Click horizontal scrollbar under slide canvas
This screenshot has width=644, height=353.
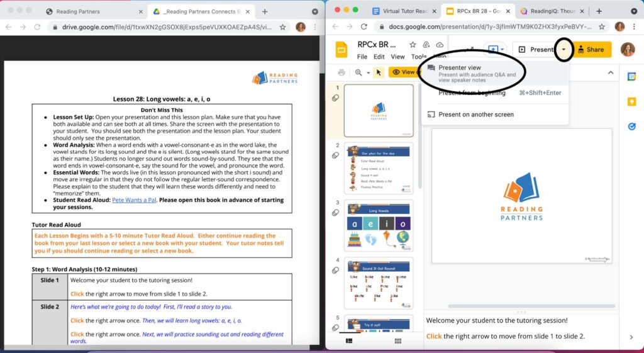click(531, 306)
